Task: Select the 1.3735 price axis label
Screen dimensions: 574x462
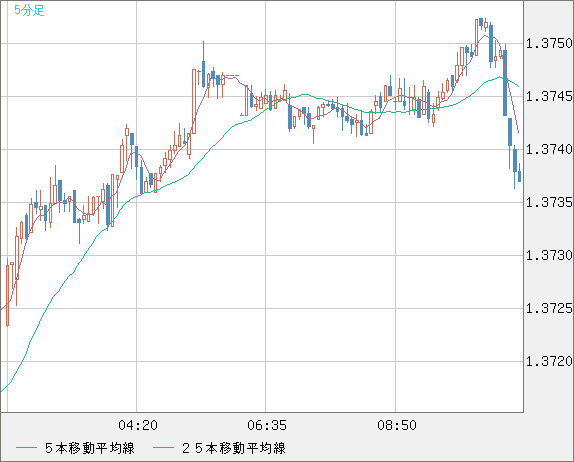Action: [x=549, y=202]
